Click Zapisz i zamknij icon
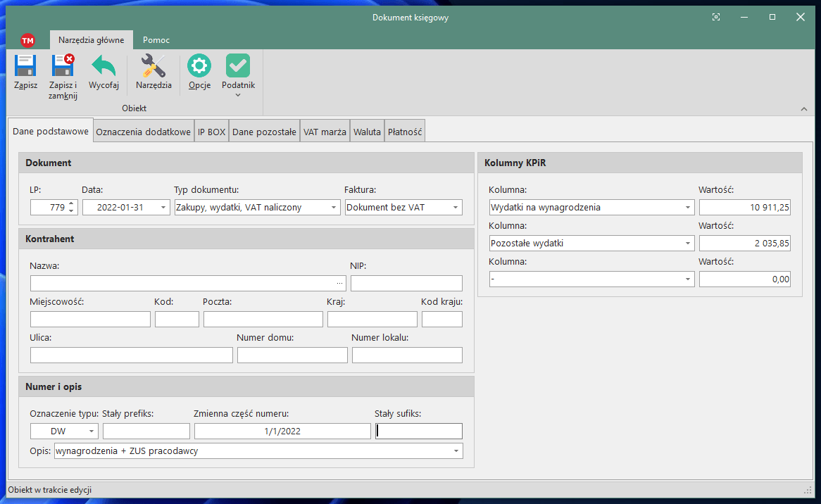The width and height of the screenshot is (821, 504). (x=63, y=67)
